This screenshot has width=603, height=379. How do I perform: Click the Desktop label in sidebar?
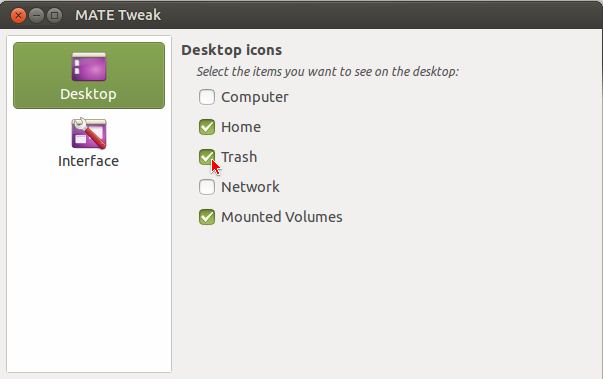coord(88,94)
